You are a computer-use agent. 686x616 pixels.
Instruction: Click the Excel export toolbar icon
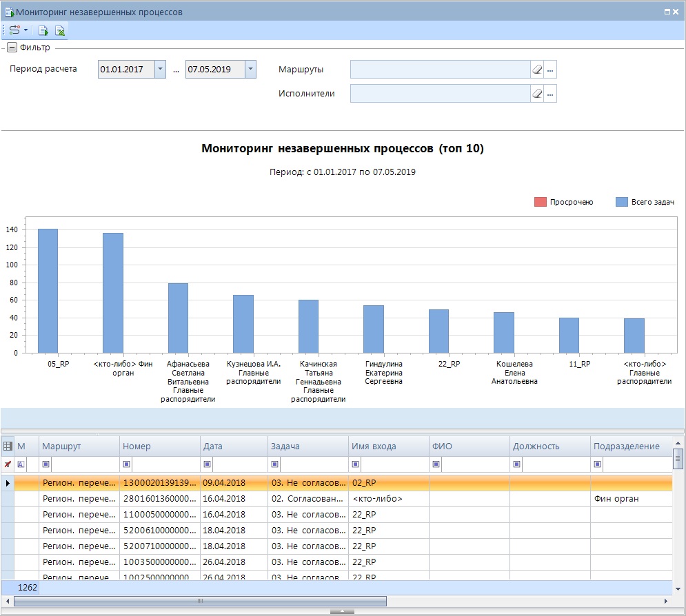[60, 30]
